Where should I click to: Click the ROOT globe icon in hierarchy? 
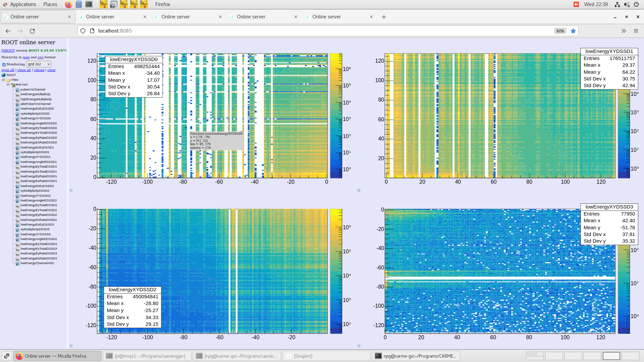click(4, 75)
